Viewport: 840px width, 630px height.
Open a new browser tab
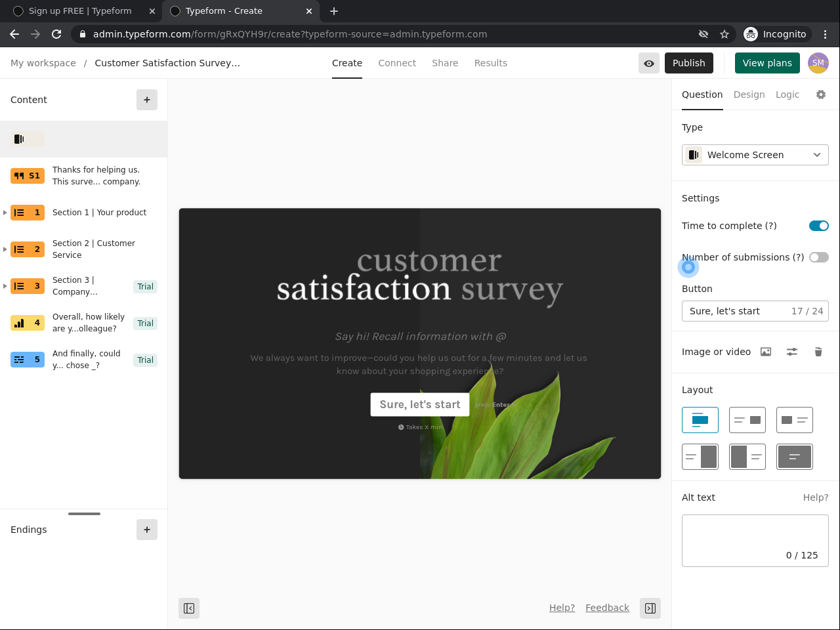click(334, 11)
